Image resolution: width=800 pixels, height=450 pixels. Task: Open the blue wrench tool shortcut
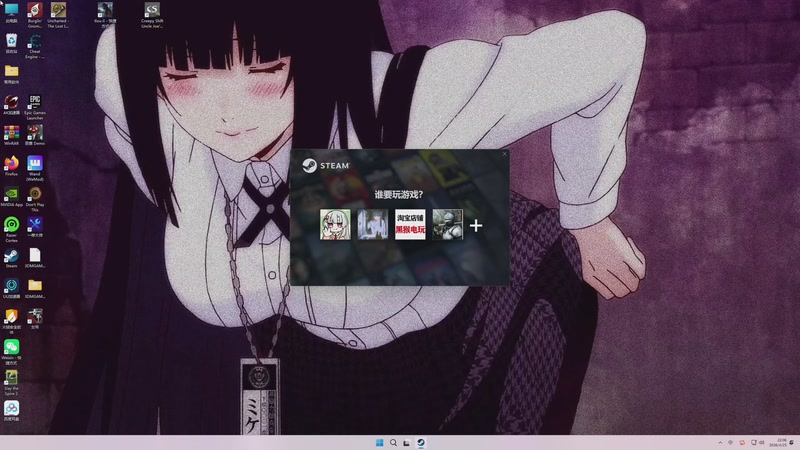point(35,228)
